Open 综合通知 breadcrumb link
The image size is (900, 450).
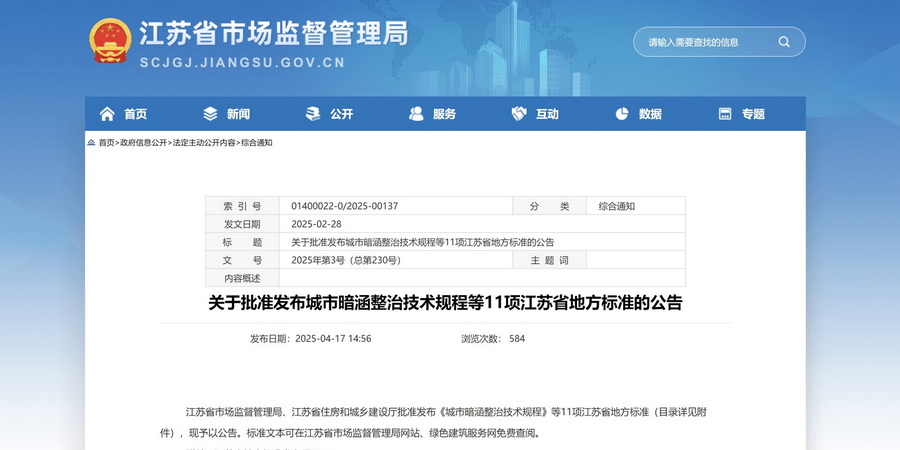tap(256, 143)
